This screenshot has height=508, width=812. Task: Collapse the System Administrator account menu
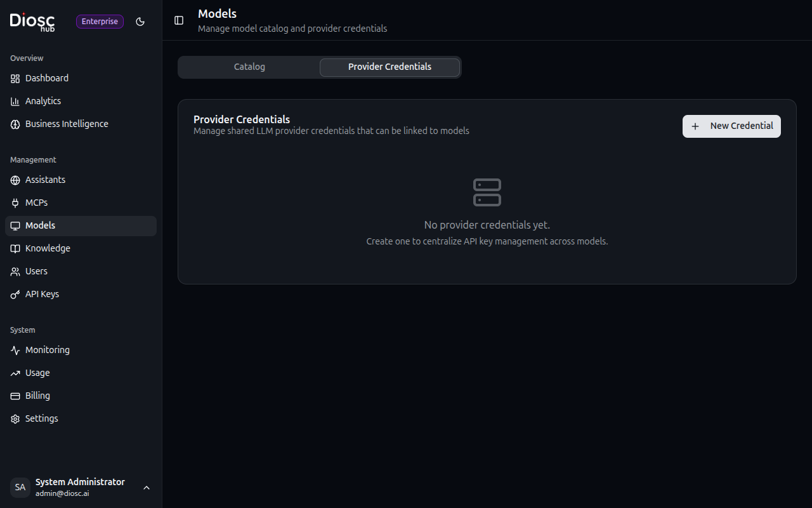point(147,488)
